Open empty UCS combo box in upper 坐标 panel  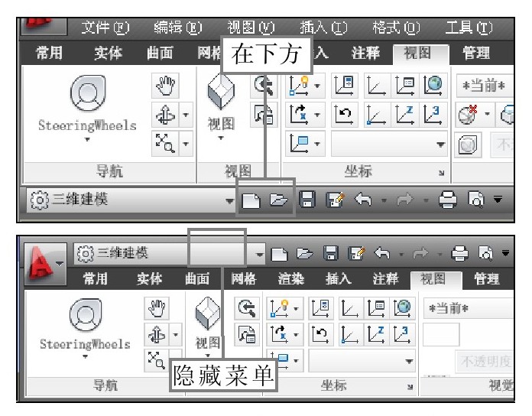pos(389,144)
